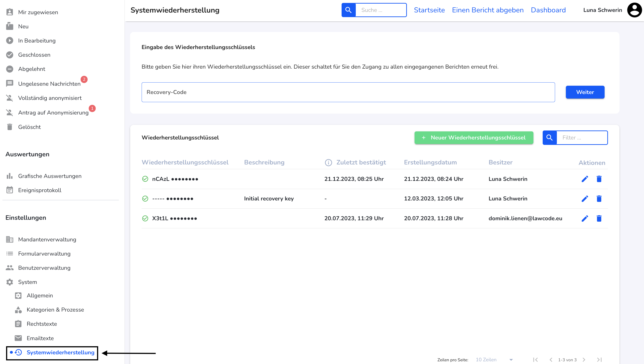This screenshot has height=364, width=644.
Task: Open Benutzerverwaltung settings
Action: click(44, 268)
